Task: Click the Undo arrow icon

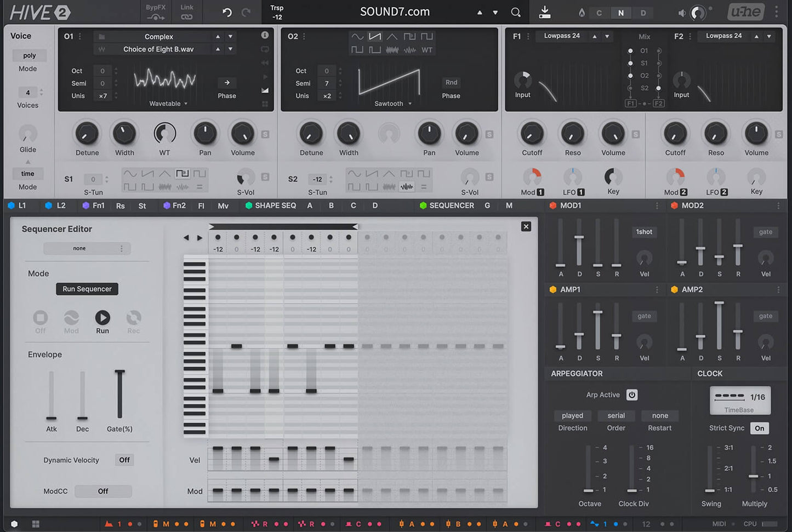Action: [x=227, y=12]
